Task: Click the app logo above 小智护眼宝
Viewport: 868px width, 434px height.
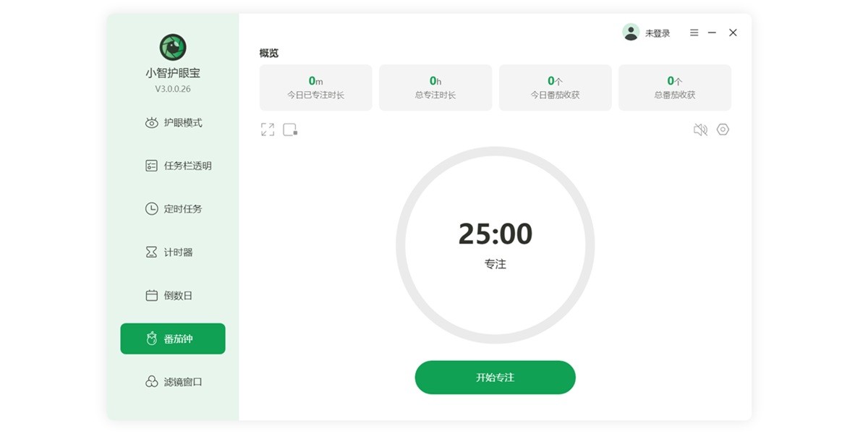Action: coord(172,48)
